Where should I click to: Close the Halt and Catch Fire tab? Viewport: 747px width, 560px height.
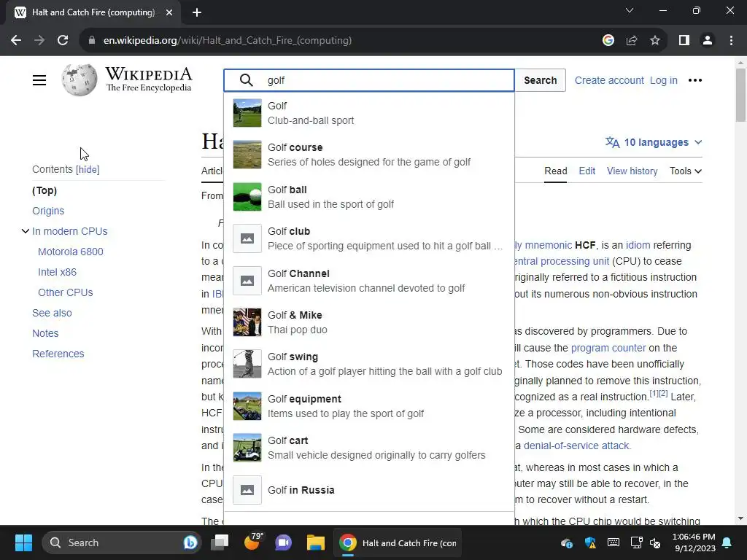(169, 12)
